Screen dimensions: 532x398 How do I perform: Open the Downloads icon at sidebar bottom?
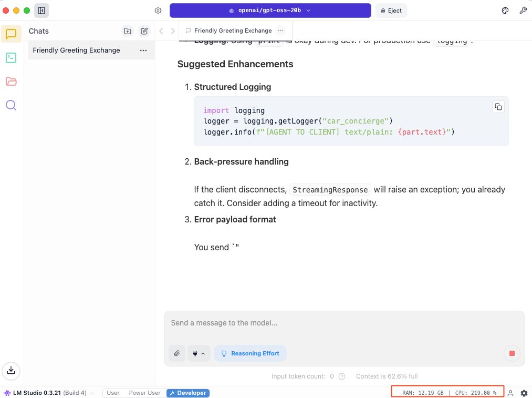tap(11, 371)
